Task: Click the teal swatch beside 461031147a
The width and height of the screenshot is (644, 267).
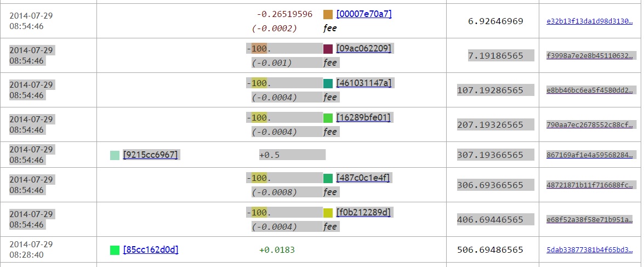Action: coord(328,84)
